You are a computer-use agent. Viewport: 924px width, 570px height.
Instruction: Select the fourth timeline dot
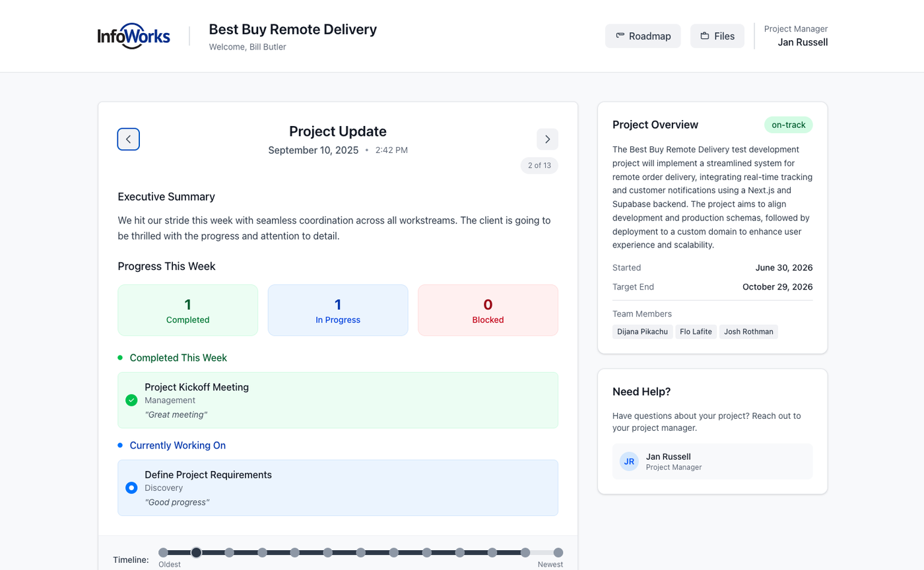pos(262,553)
